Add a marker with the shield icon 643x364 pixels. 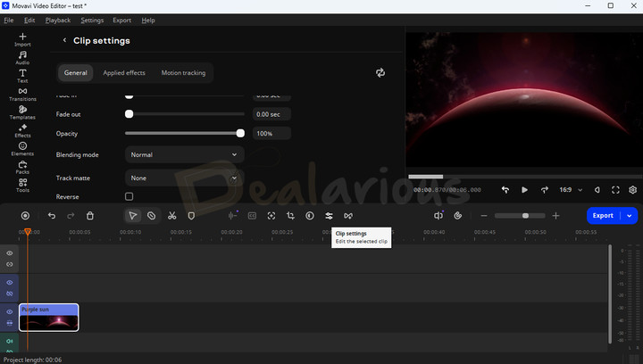click(x=191, y=216)
